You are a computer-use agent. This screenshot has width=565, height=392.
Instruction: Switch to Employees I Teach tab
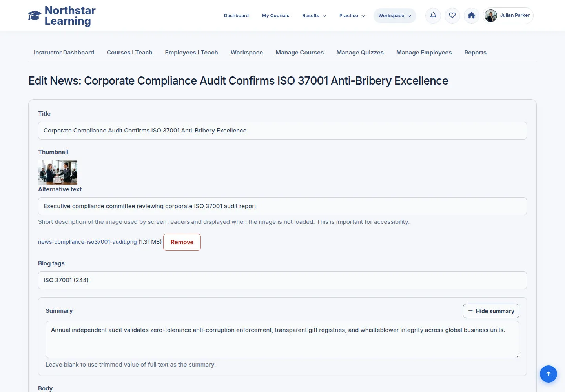[191, 53]
